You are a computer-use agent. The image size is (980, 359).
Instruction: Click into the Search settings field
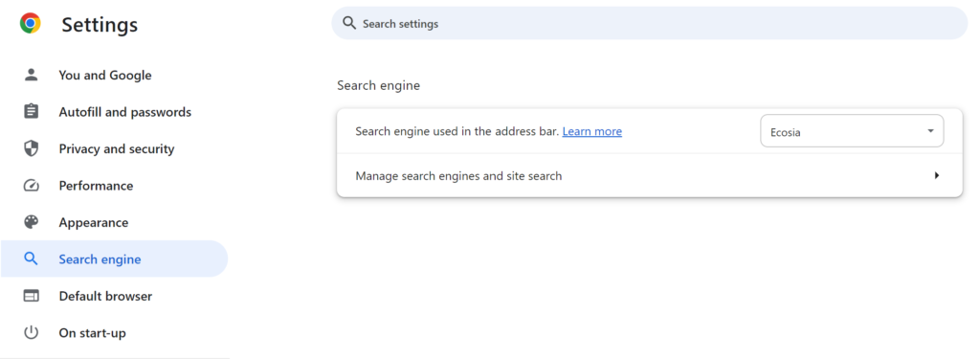650,23
